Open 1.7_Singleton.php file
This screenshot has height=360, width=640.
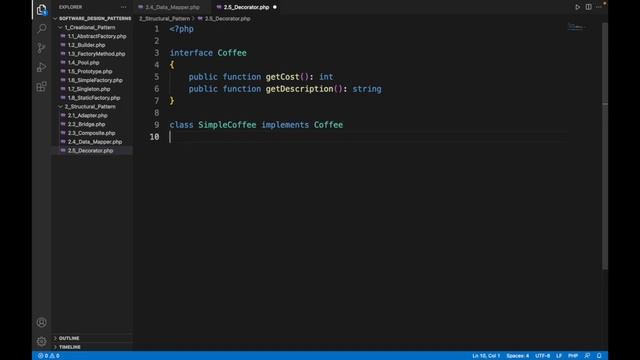click(x=89, y=89)
